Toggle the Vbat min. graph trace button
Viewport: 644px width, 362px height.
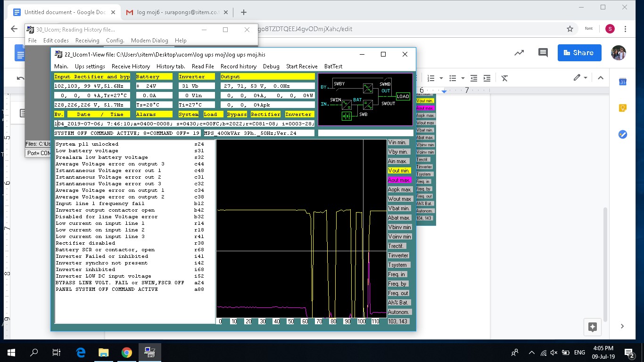click(x=399, y=208)
